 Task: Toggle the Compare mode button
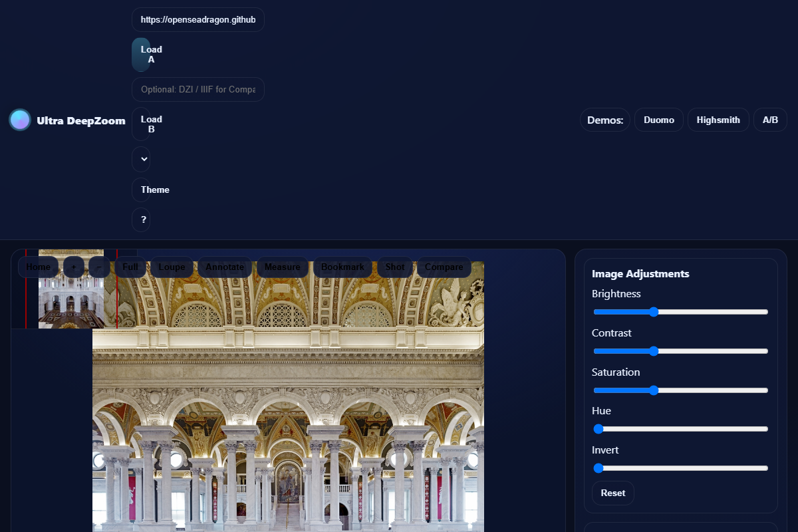click(x=444, y=267)
